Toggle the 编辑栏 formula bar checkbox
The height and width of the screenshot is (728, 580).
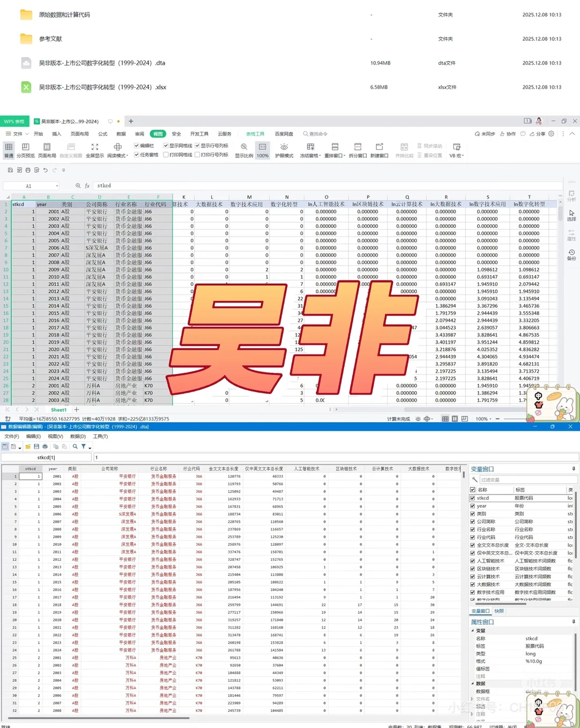click(136, 146)
